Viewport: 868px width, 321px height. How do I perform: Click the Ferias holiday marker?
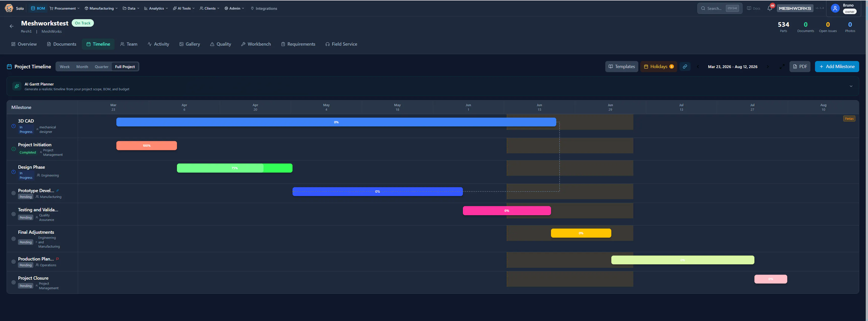pos(849,119)
